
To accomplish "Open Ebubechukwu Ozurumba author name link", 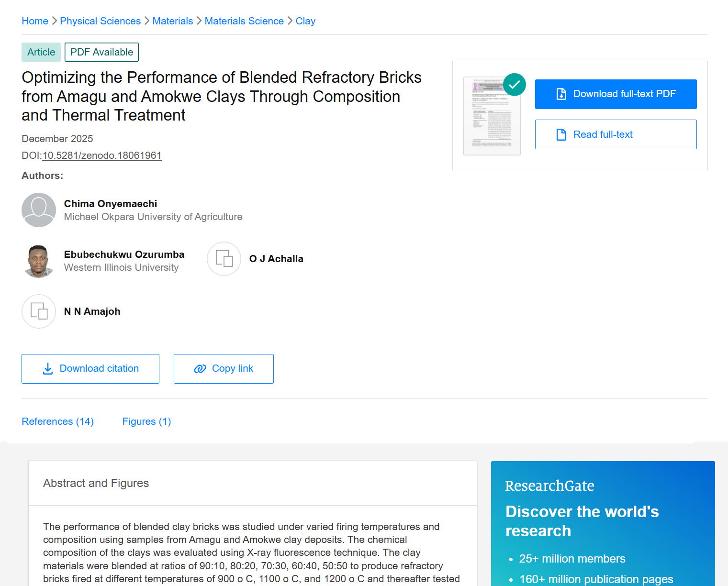I will tap(124, 254).
